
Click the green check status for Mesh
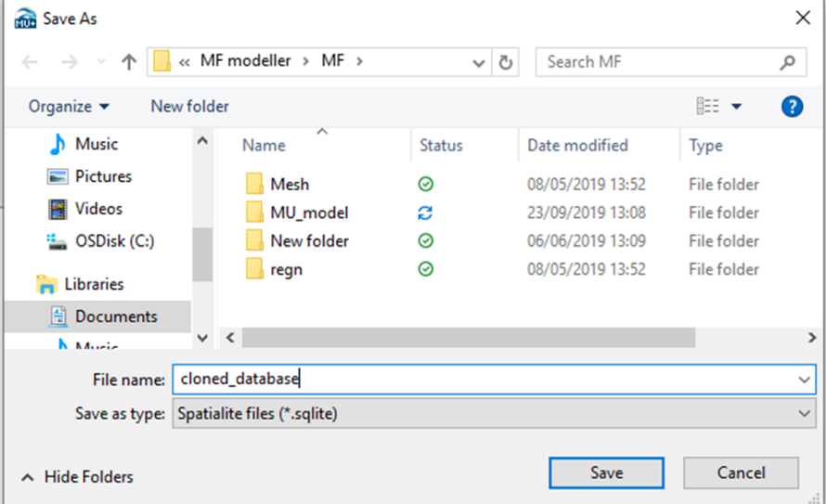[x=425, y=185]
